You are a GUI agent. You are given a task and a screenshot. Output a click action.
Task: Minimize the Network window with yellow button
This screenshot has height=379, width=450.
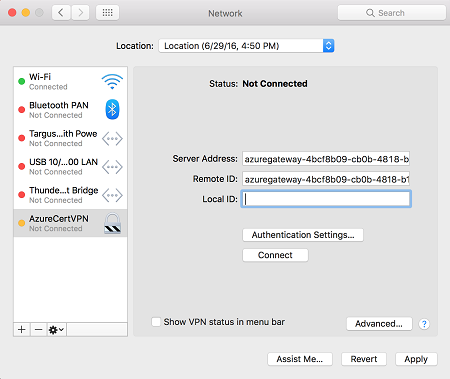point(26,13)
